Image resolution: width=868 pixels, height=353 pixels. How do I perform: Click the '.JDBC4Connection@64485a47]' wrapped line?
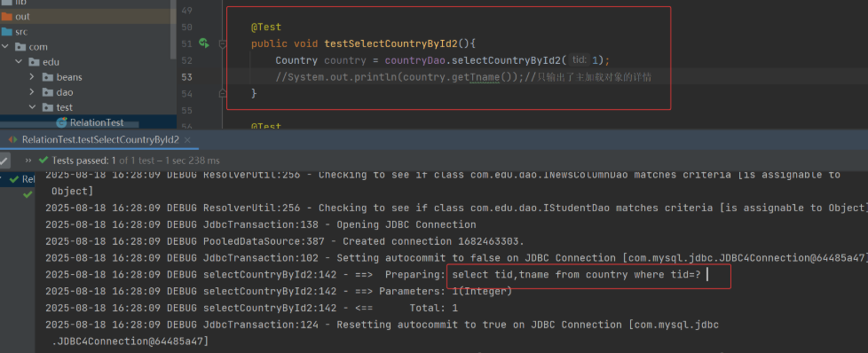[x=130, y=341]
